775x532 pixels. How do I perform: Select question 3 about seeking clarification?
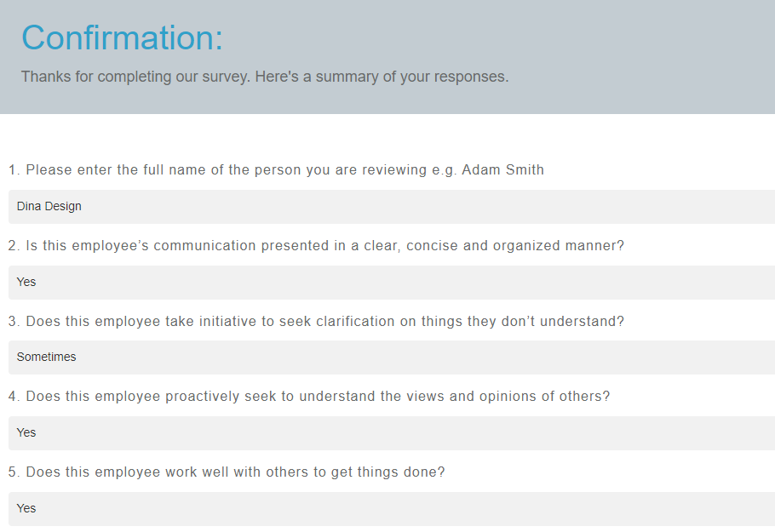coord(317,321)
